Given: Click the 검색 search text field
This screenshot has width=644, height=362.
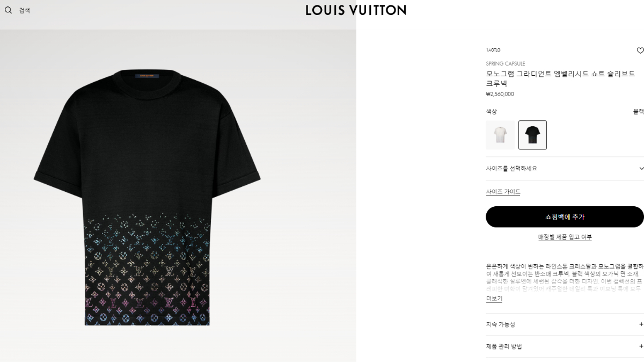Looking at the screenshot, I should coord(25,10).
